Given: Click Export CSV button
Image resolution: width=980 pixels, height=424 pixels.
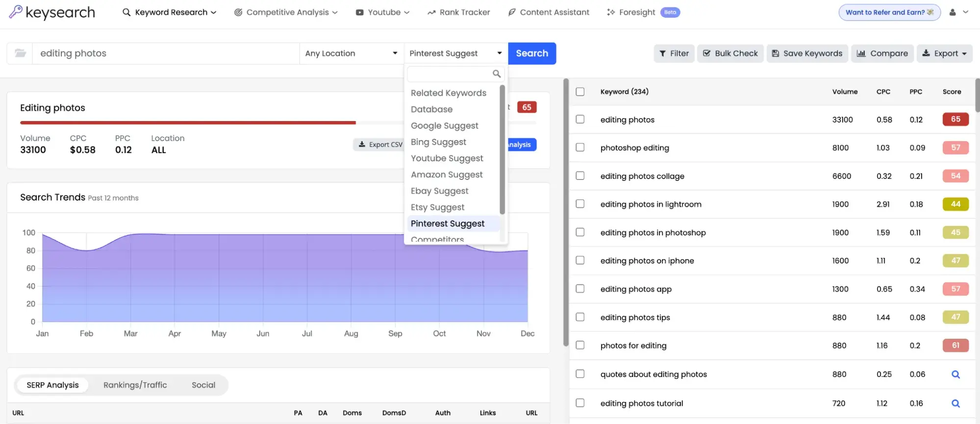Looking at the screenshot, I should [x=378, y=145].
